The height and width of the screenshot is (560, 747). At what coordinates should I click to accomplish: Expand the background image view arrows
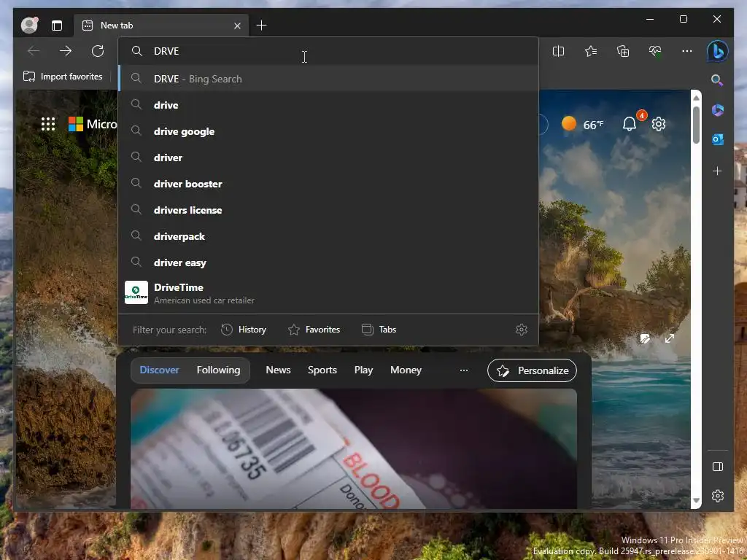tap(670, 338)
